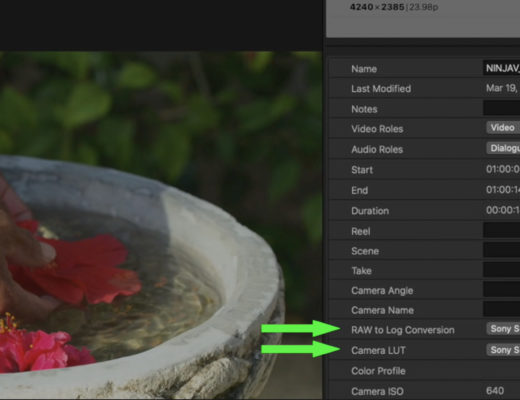Open the RAW to Log Conversion dropdown
Screen dimensions: 520x400
tap(503, 329)
